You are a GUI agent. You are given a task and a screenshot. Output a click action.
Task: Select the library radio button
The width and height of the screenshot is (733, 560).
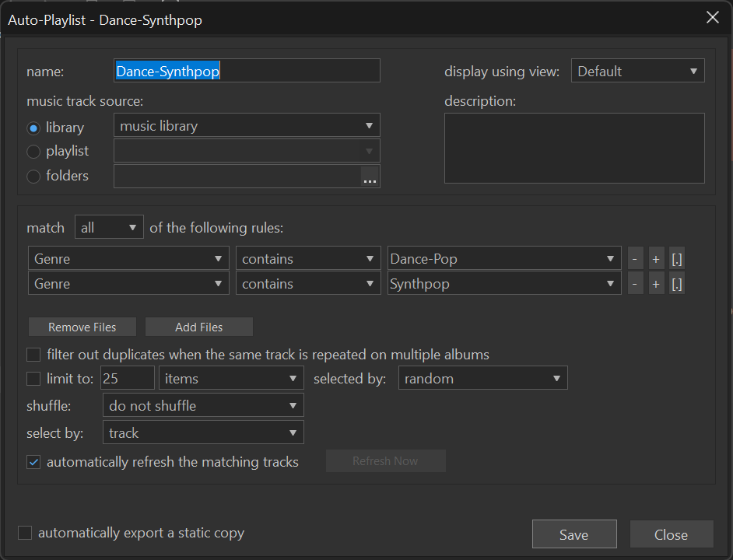point(33,128)
